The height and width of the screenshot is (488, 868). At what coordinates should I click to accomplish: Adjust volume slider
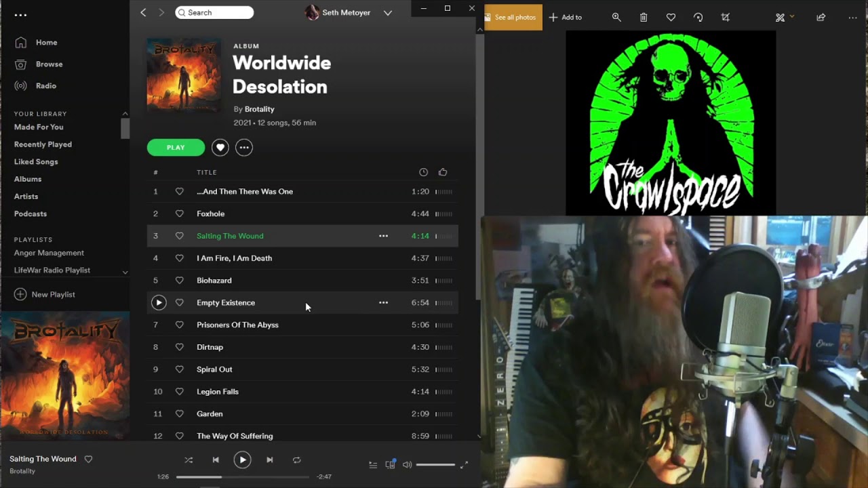coord(435,465)
